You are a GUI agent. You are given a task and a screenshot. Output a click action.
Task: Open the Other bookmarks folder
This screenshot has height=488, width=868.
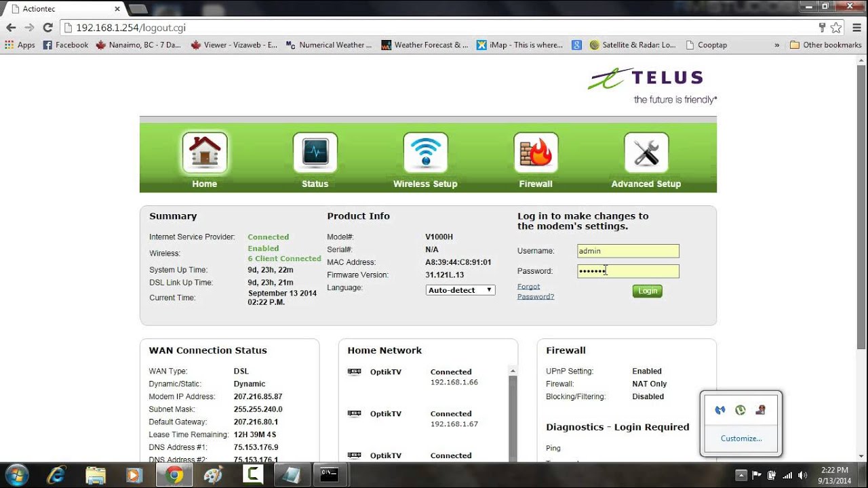(x=825, y=45)
